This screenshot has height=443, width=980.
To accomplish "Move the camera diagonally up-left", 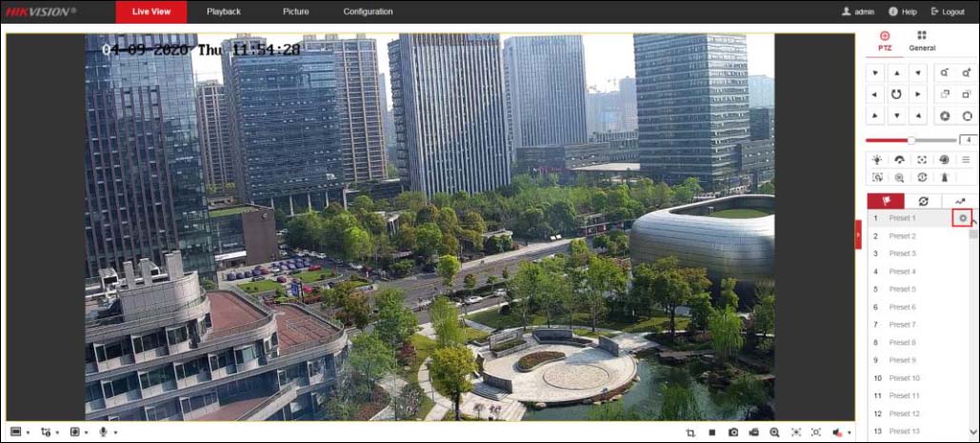I will (x=875, y=73).
